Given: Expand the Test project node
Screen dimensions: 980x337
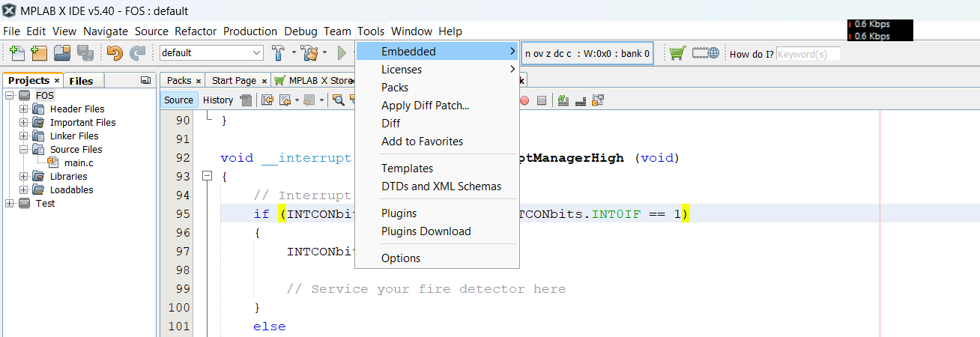Looking at the screenshot, I should tap(10, 204).
